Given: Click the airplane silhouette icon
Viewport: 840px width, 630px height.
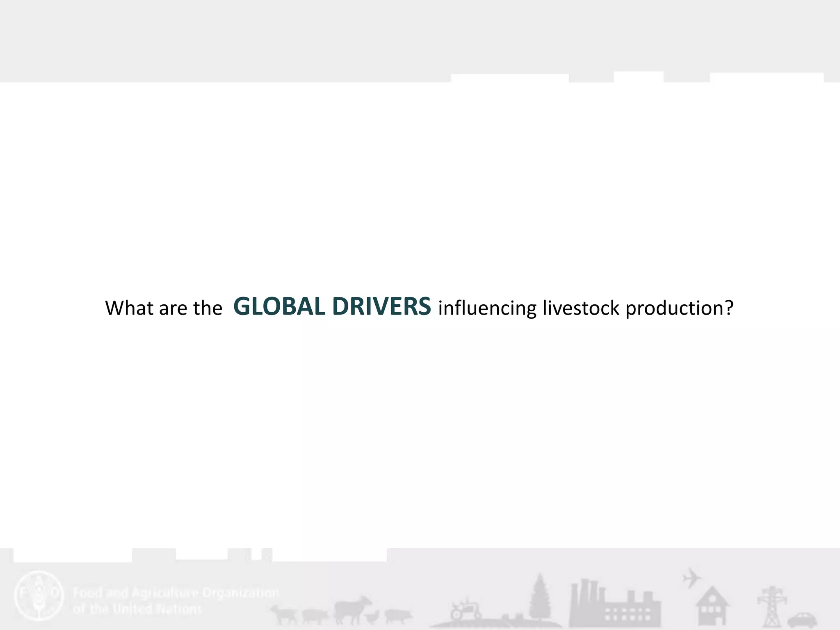Looking at the screenshot, I should (692, 578).
